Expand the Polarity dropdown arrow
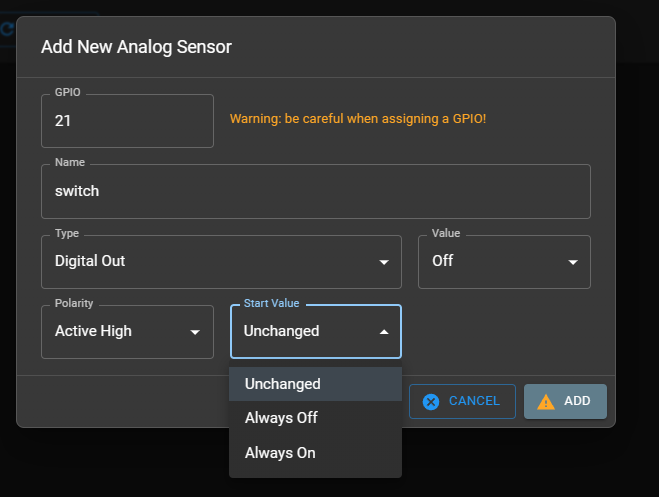This screenshot has width=659, height=497. 196,332
